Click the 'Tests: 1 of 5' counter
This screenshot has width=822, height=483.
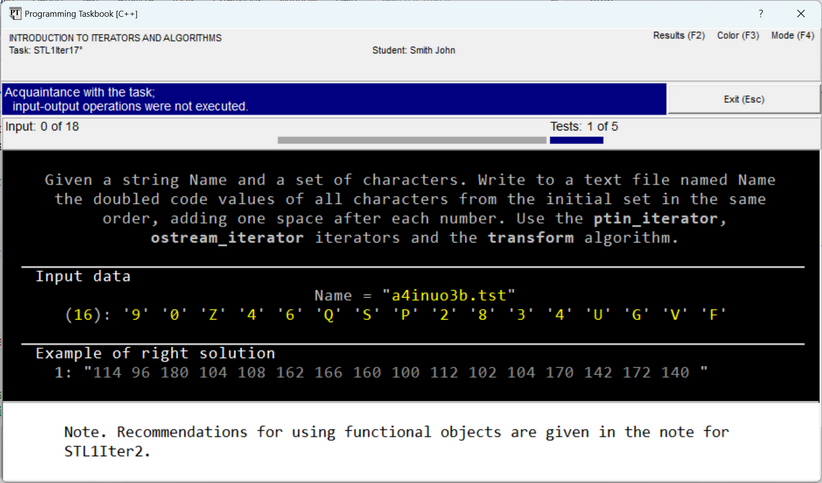pos(583,127)
